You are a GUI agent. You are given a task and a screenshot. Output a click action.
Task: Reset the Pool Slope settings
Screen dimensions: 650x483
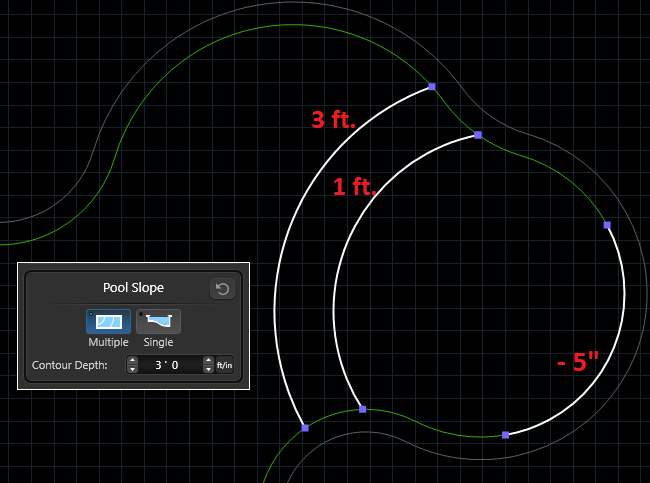click(x=222, y=289)
